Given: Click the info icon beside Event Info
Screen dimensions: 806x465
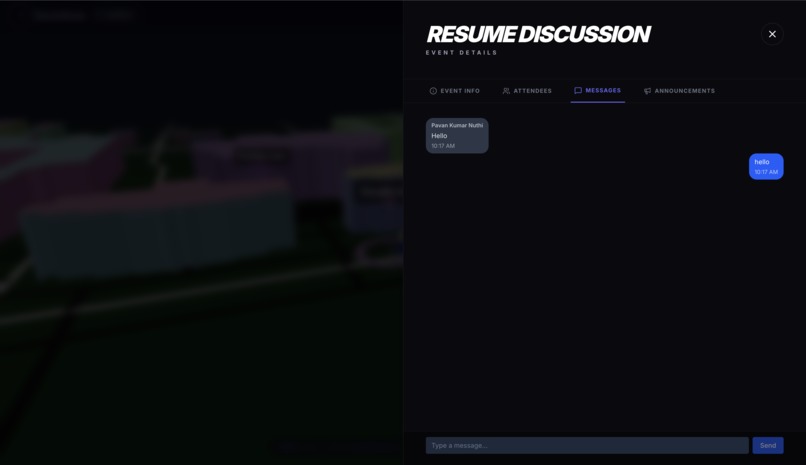Looking at the screenshot, I should (x=433, y=91).
